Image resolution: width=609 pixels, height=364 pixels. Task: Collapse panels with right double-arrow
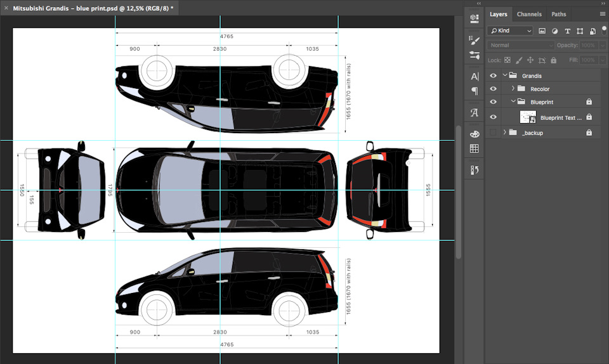(603, 3)
